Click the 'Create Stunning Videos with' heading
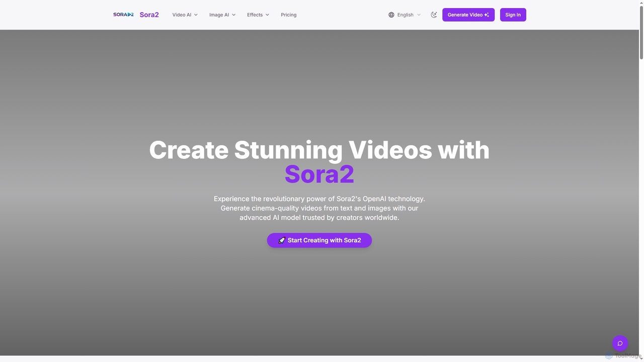 click(319, 150)
